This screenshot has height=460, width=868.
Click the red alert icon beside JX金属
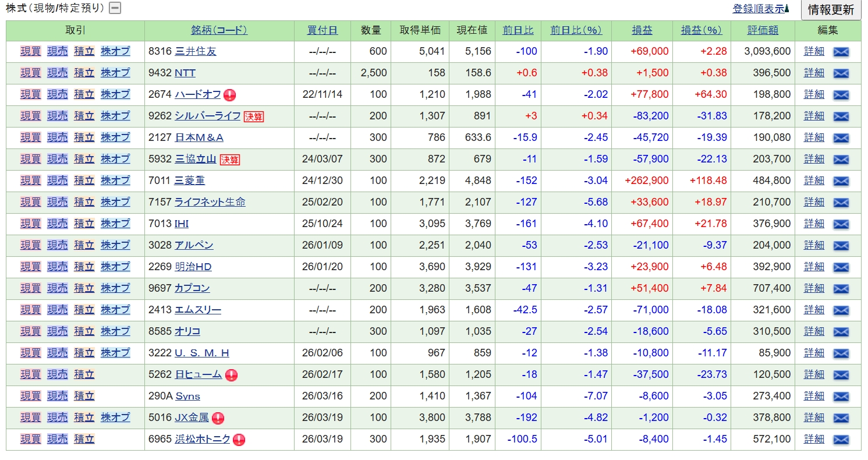click(218, 418)
